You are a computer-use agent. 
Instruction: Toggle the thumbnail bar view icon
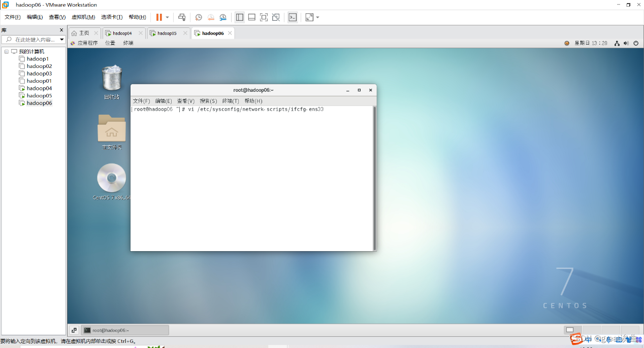click(x=252, y=17)
